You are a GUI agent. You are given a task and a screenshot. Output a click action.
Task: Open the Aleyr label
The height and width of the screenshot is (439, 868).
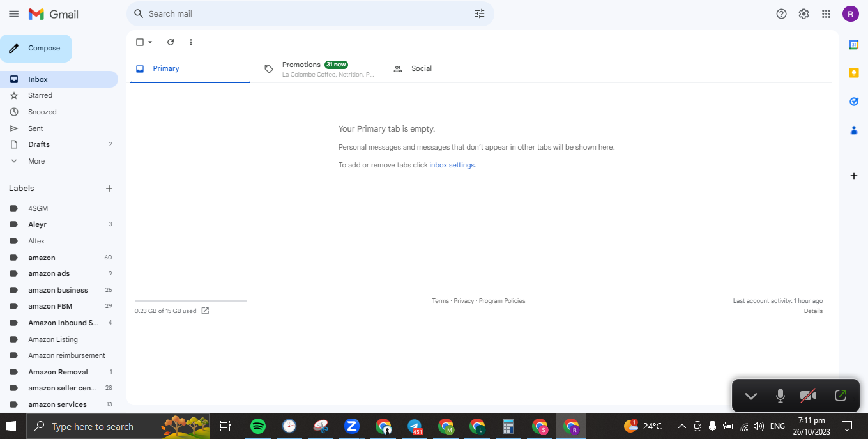point(59,224)
